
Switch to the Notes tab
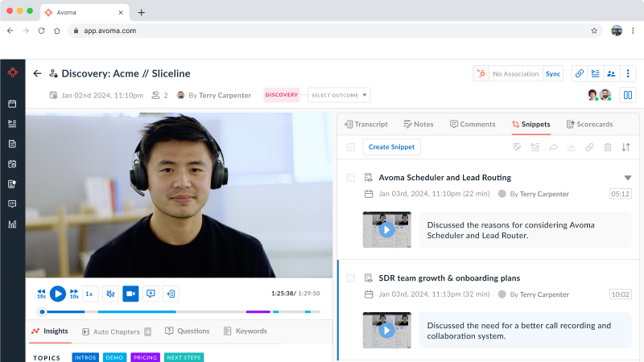(x=418, y=125)
